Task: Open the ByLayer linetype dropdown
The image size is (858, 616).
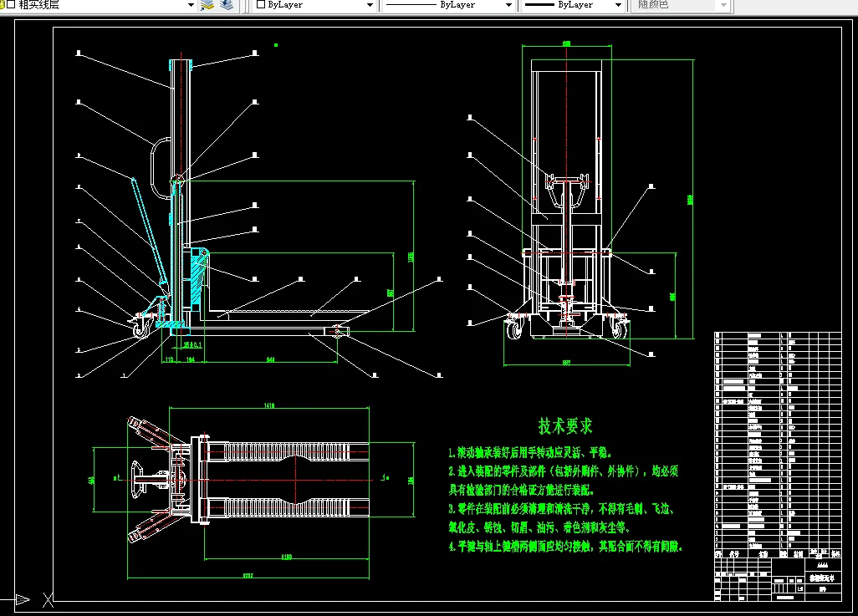Action: coord(449,5)
